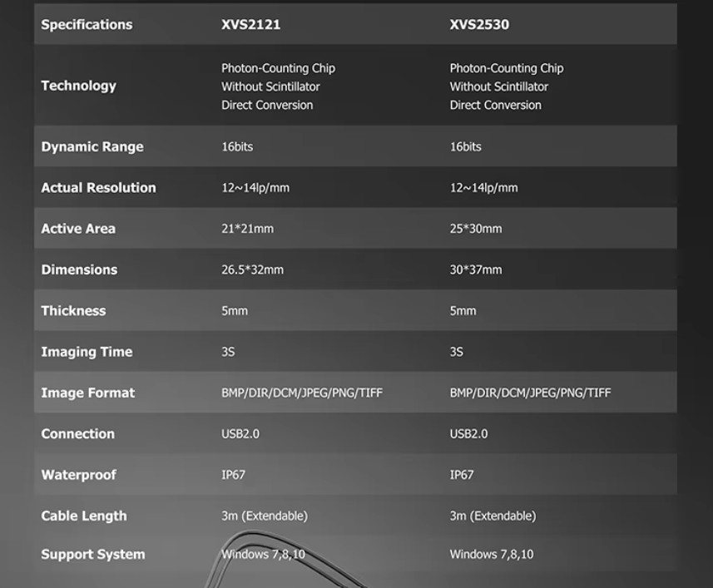This screenshot has height=588, width=713.
Task: Click 16bits under XVS2121
Action: pos(237,146)
